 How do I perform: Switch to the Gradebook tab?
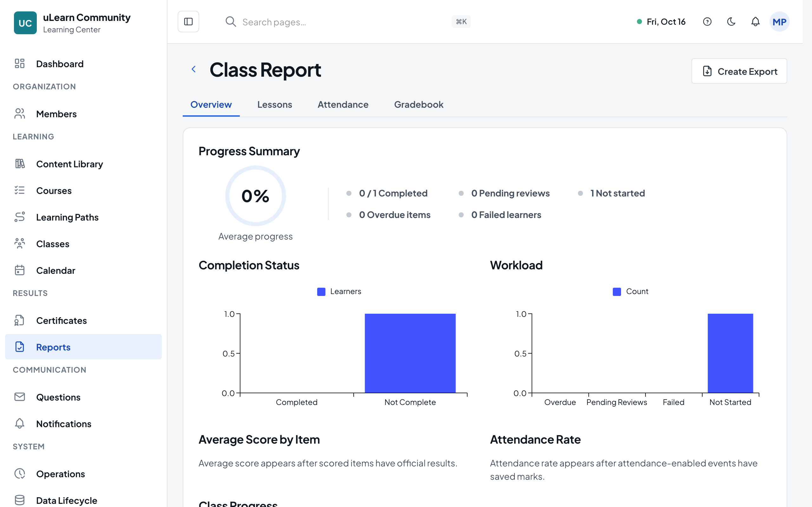[x=419, y=105]
